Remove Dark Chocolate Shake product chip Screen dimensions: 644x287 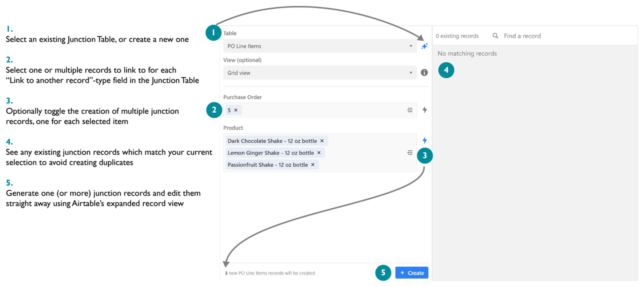(x=322, y=141)
